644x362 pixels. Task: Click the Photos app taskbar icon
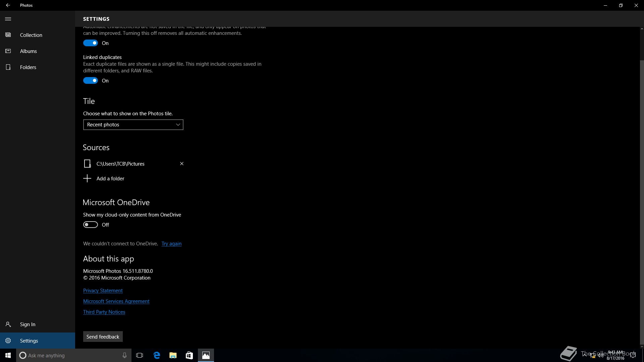[206, 355]
